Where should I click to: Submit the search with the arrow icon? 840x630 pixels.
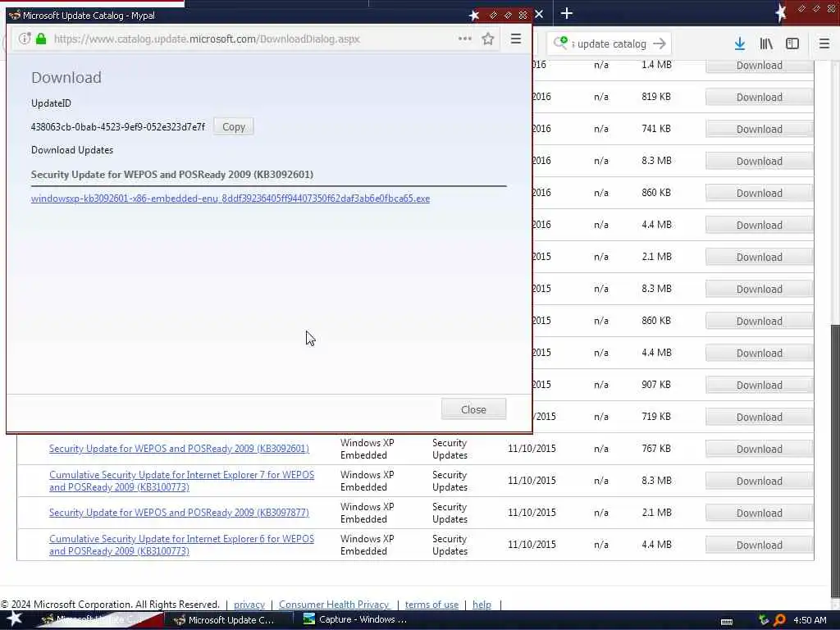(x=660, y=44)
